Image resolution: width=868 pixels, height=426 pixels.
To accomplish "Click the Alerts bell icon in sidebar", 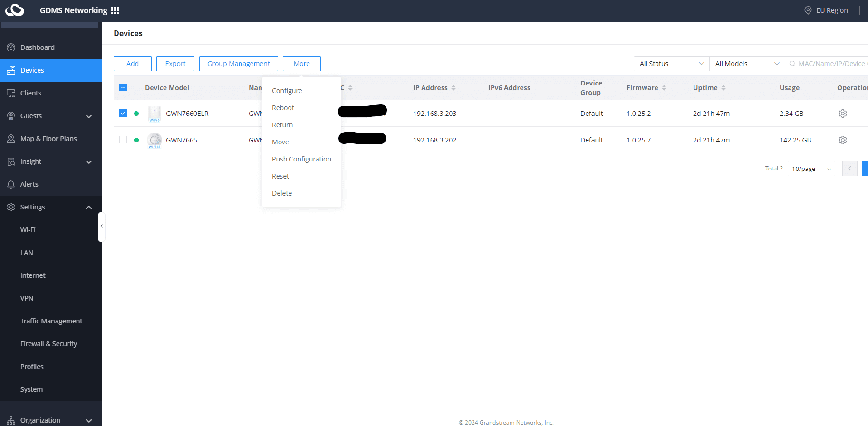I will coord(11,184).
